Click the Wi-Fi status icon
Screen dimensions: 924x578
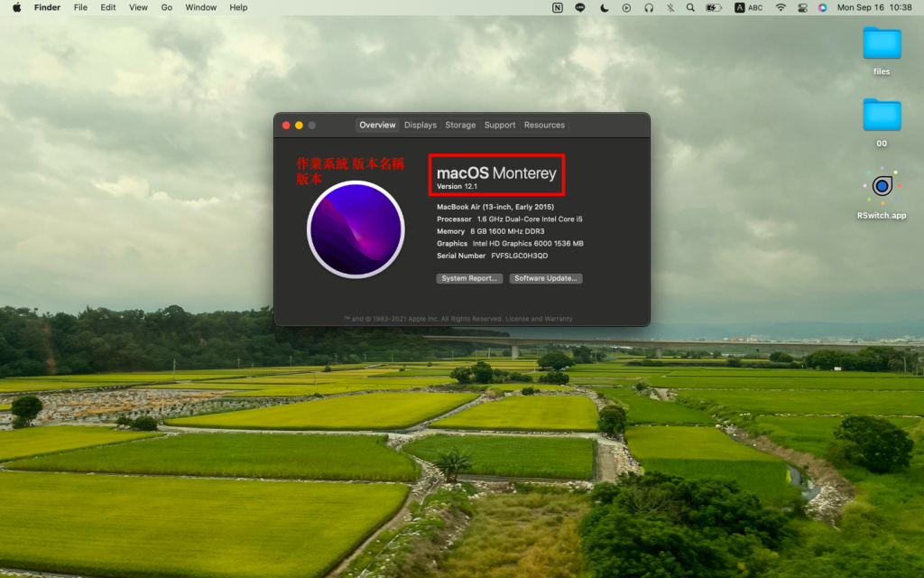[x=781, y=7]
